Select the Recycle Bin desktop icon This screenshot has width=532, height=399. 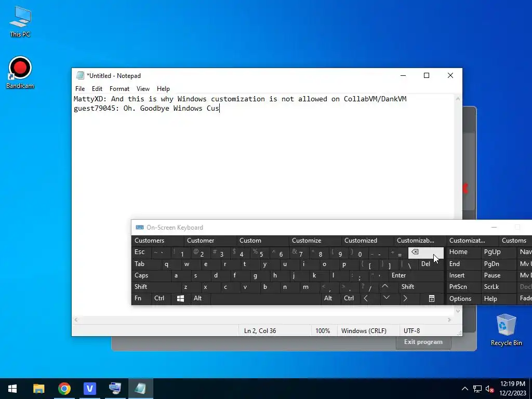[506, 330]
